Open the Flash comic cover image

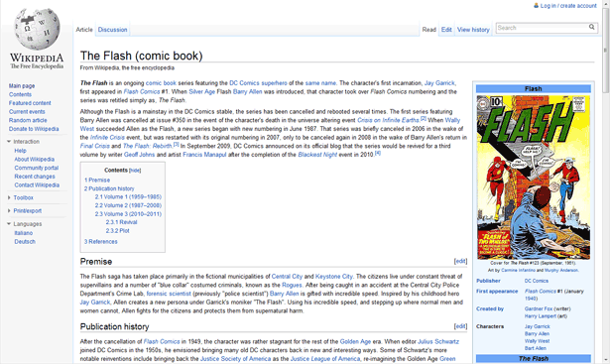[x=533, y=178]
